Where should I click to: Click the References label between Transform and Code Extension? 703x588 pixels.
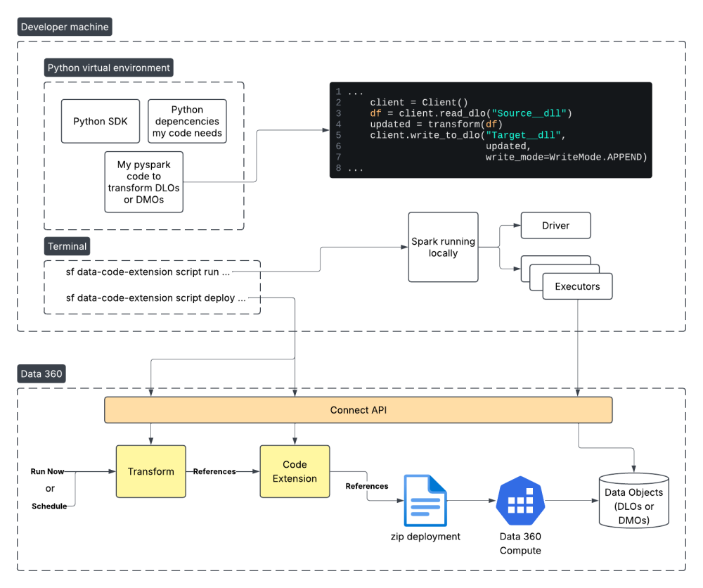tap(214, 471)
